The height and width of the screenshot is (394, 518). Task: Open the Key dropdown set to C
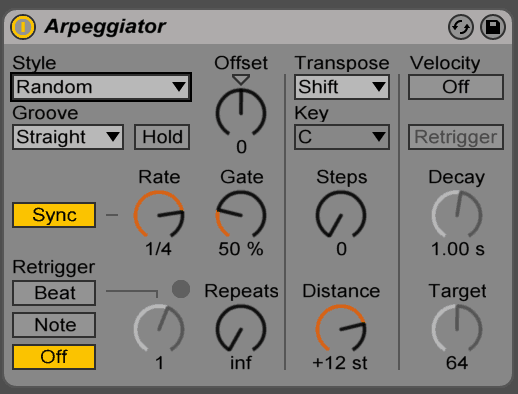342,137
